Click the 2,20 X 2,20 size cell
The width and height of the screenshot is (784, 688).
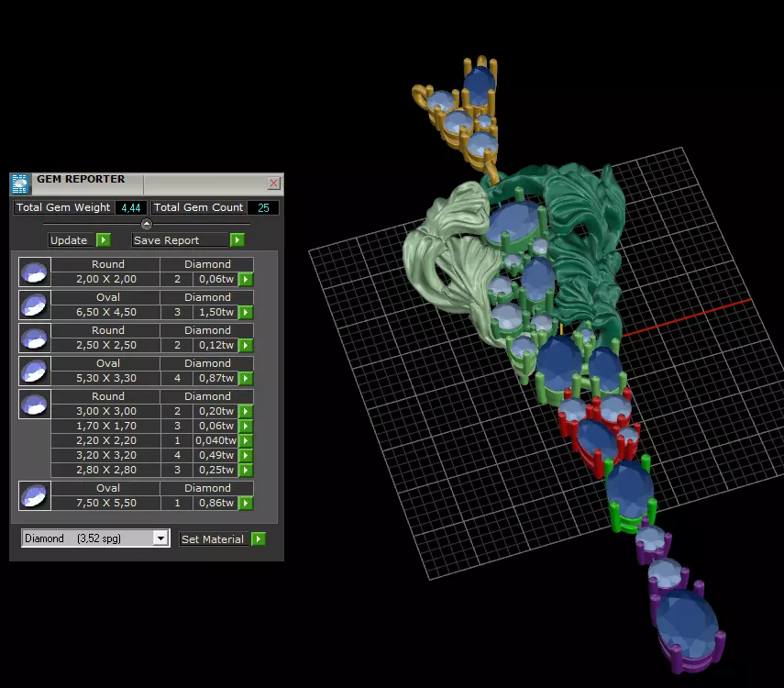coord(106,440)
